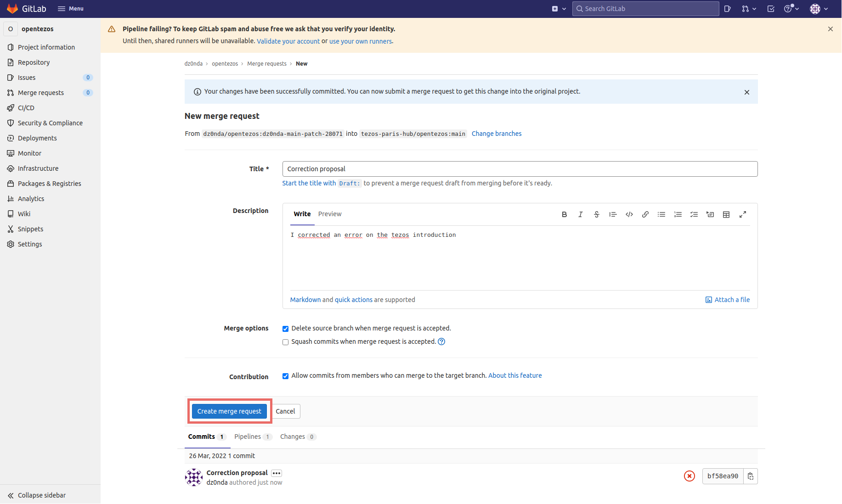842x504 pixels.
Task: Add a numbered list to description
Action: 678,214
